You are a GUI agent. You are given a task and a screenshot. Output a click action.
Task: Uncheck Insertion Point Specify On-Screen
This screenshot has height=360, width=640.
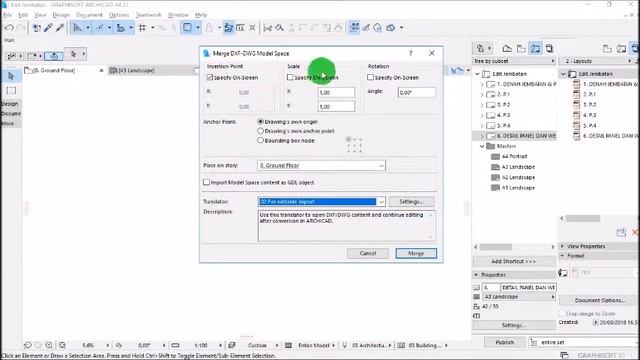(210, 77)
